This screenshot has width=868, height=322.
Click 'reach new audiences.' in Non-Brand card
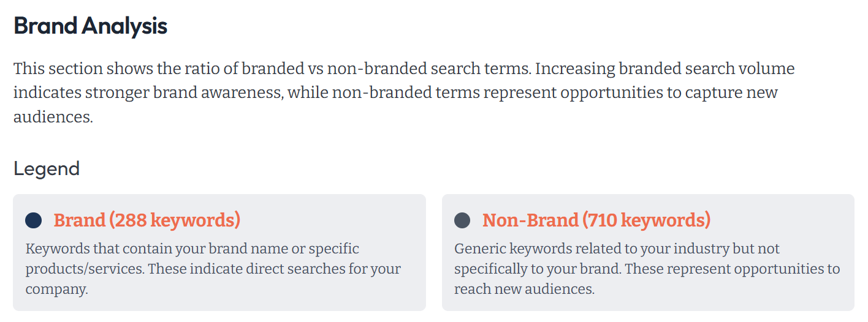[x=525, y=289]
